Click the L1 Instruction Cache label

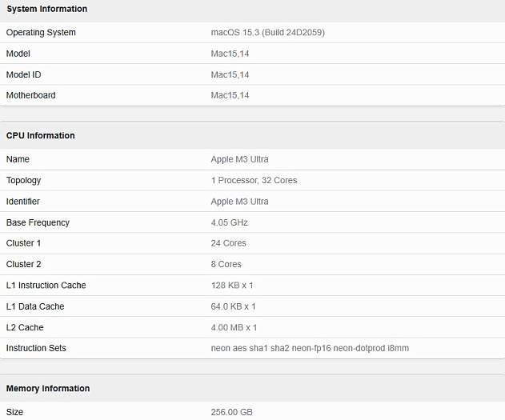coord(46,285)
